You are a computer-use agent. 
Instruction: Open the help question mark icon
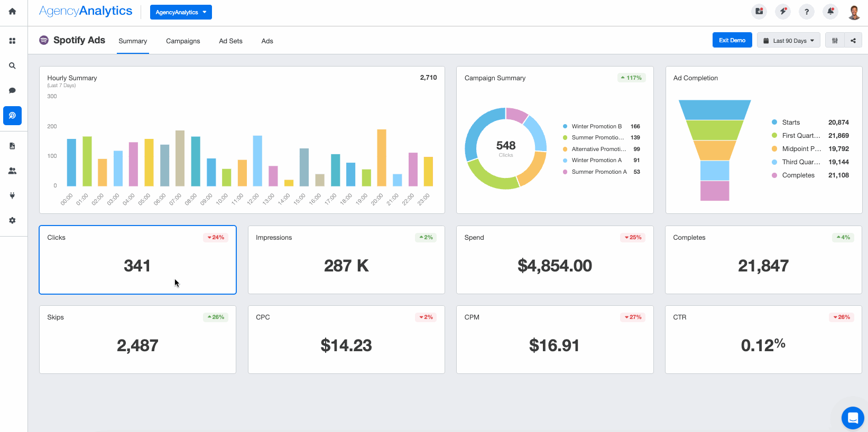pos(807,12)
